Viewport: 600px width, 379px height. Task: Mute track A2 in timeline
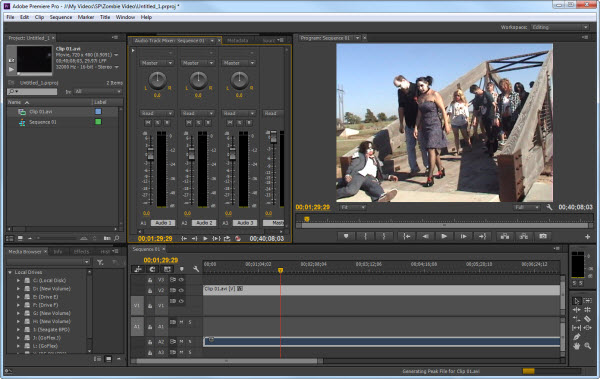click(181, 341)
